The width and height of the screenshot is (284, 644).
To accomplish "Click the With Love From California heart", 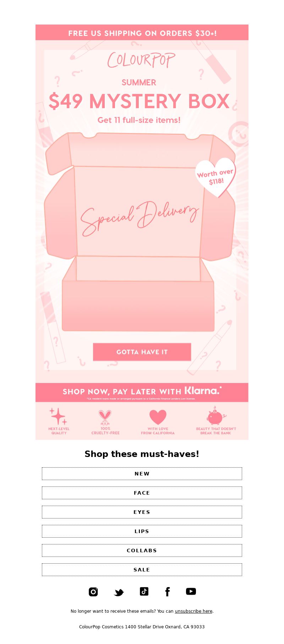I will click(x=158, y=417).
